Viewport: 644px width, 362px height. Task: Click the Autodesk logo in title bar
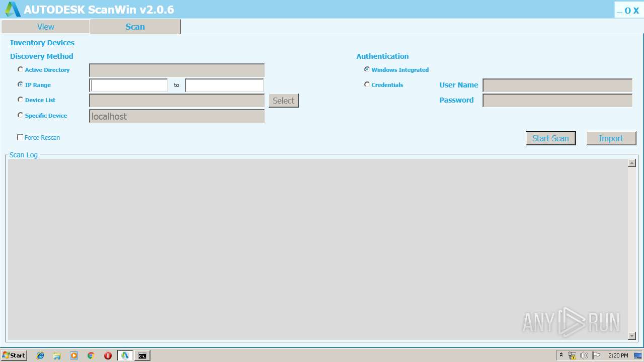[13, 9]
